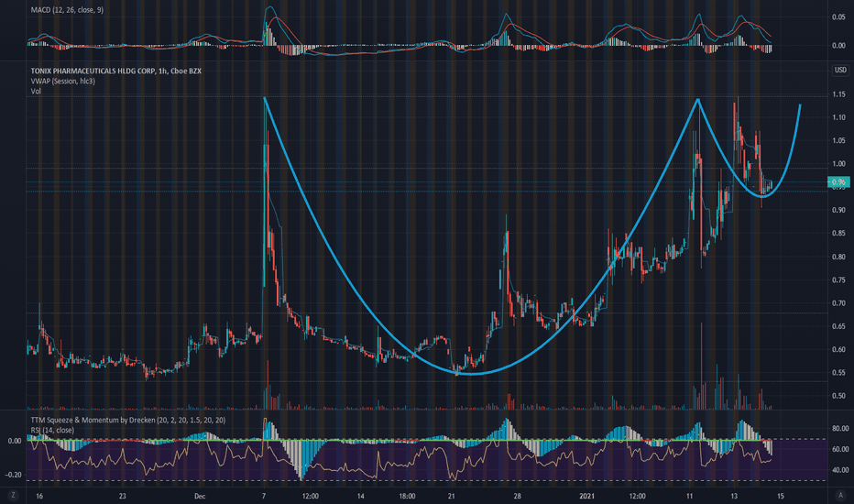Select the Vol indicator legend
This screenshot has height=504, width=854.
(x=36, y=91)
